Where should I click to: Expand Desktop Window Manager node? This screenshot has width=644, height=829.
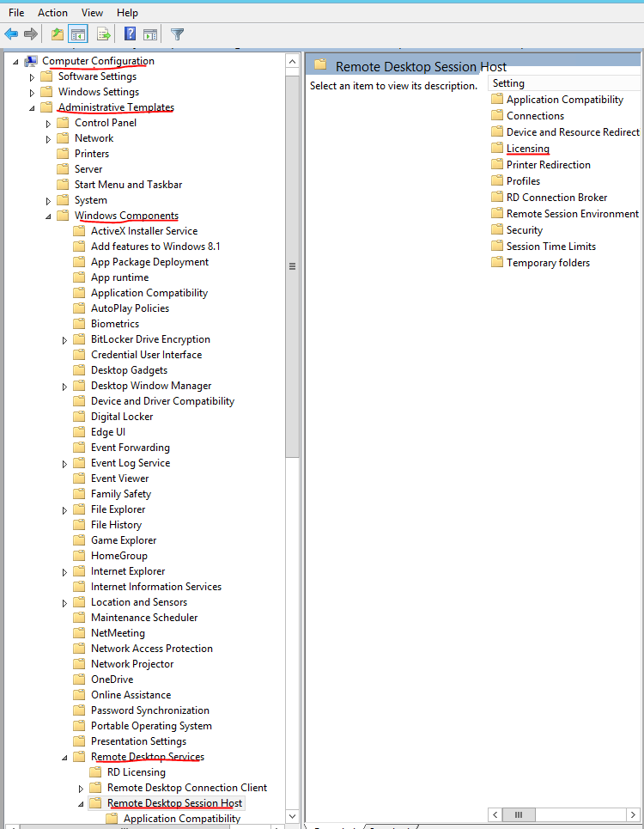[64, 387]
